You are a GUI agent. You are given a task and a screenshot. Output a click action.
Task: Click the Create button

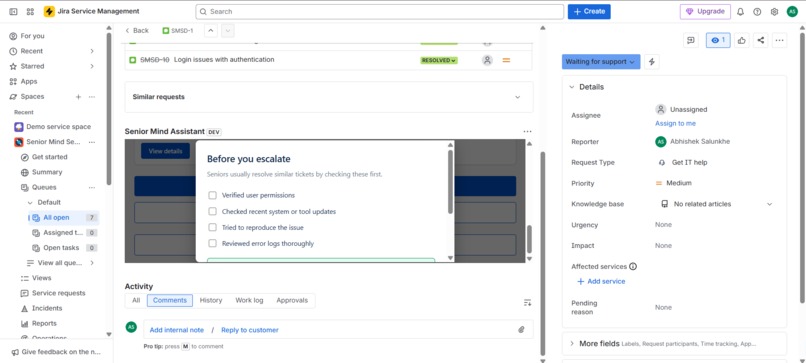[x=589, y=11]
